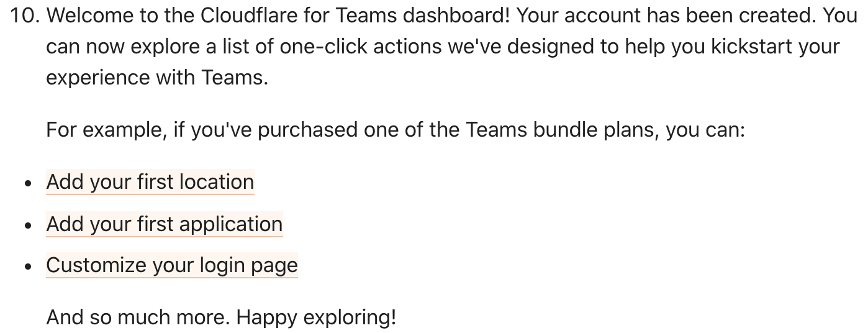Viewport: 868px width, 333px height.
Task: Visit the "Customize your login page" link
Action: [172, 265]
